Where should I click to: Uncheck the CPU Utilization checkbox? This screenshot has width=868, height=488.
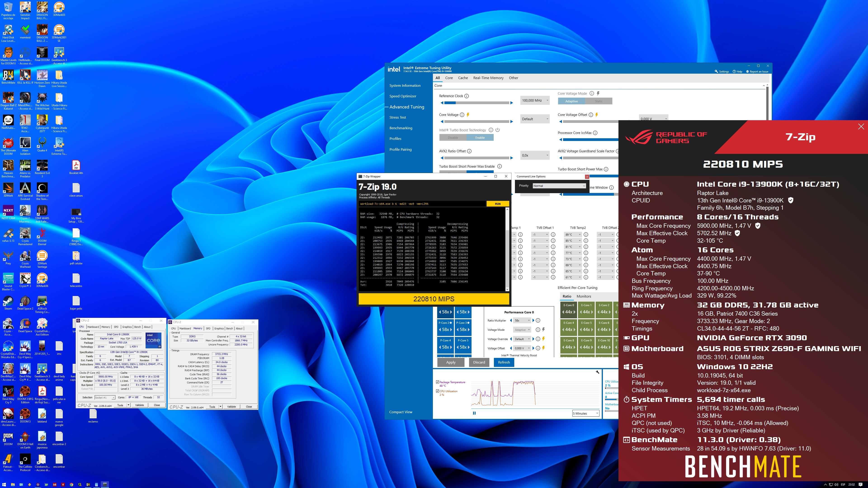tap(437, 391)
